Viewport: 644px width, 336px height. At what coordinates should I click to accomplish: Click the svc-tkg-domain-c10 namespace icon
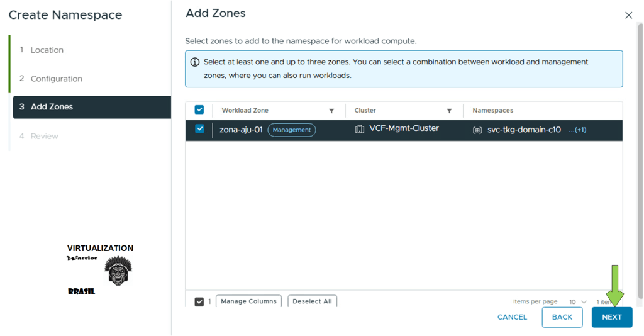(x=477, y=130)
